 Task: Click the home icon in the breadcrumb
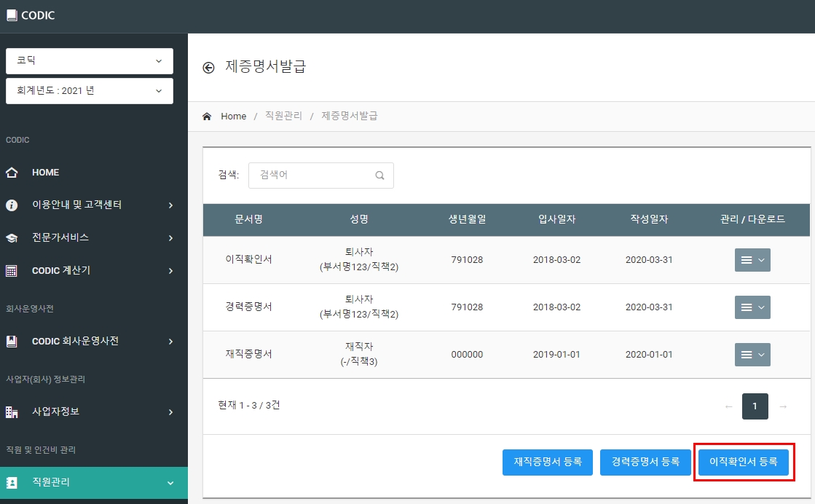pyautogui.click(x=207, y=117)
